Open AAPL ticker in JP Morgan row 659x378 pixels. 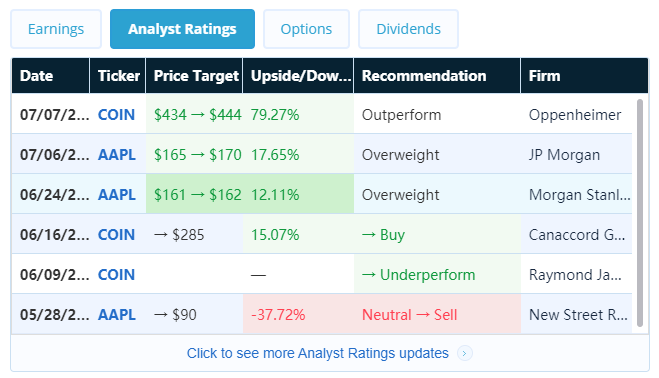117,155
